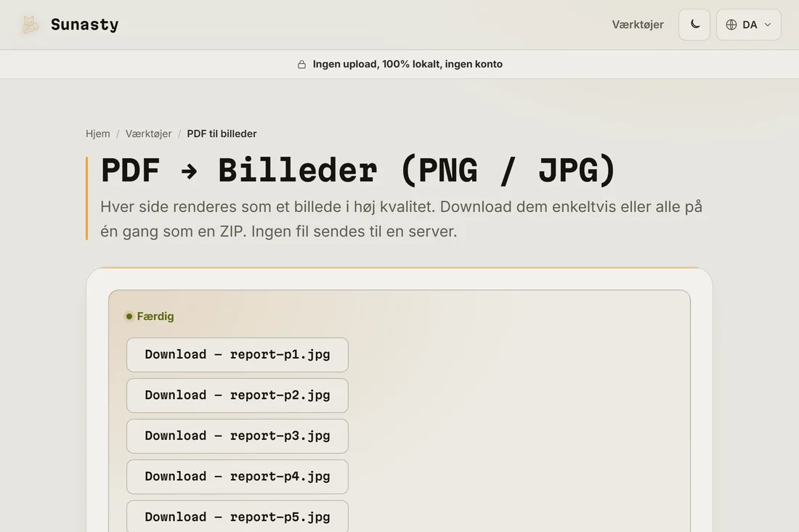Click the PDF til billeder breadcrumb item
The height and width of the screenshot is (532, 799).
pyautogui.click(x=222, y=134)
